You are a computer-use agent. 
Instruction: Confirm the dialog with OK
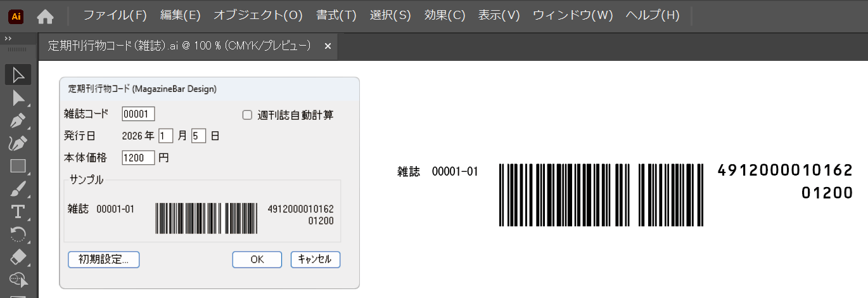[257, 259]
